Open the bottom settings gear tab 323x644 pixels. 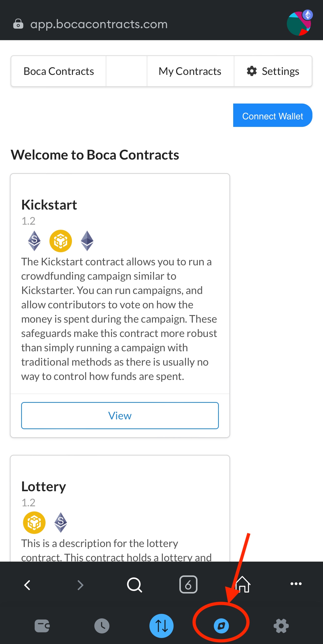point(281,626)
